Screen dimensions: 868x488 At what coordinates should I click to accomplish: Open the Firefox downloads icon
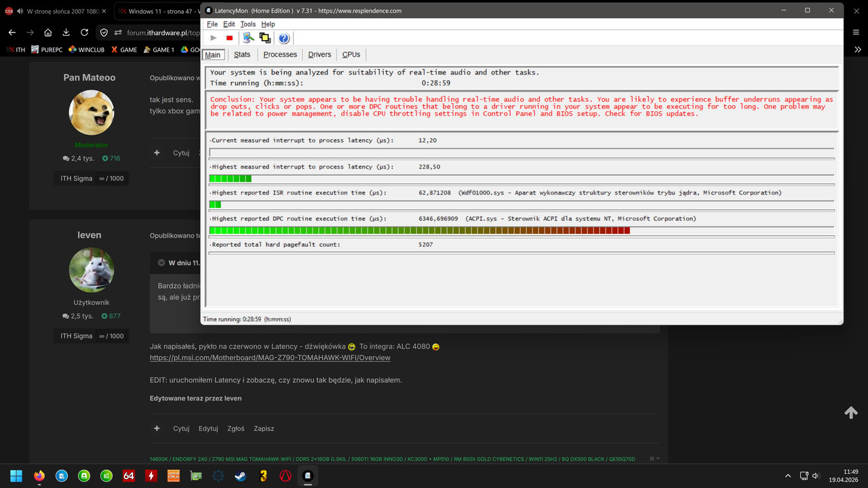coord(66,32)
